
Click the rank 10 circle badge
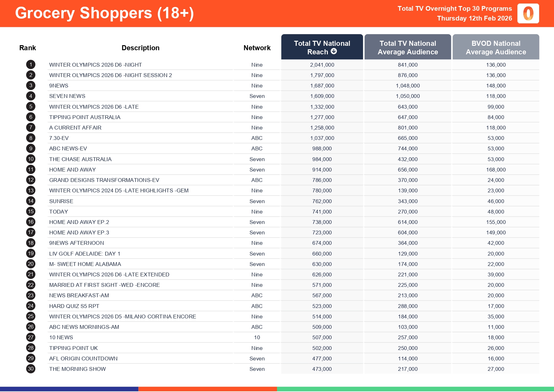pyautogui.click(x=31, y=159)
